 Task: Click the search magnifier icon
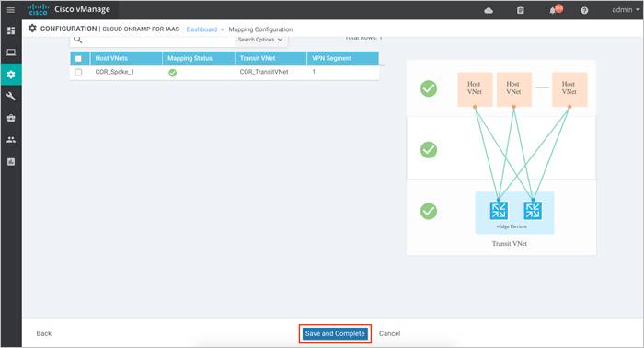coord(77,40)
